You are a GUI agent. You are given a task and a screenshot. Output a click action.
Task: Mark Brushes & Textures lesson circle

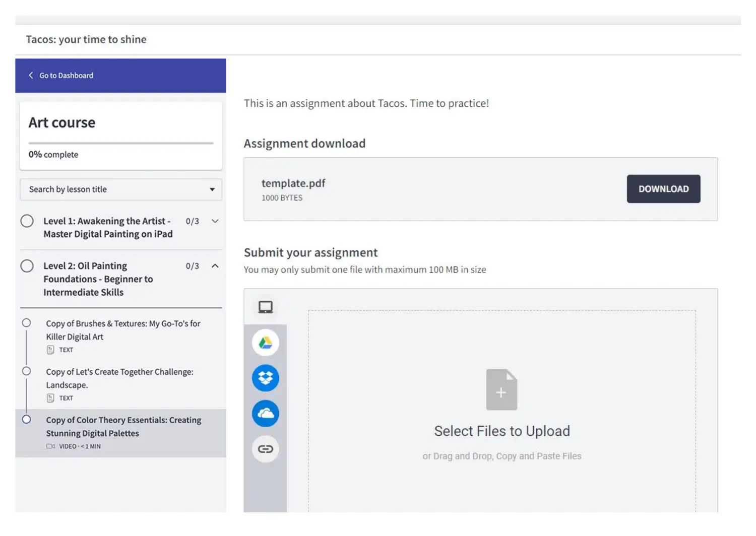pos(27,323)
